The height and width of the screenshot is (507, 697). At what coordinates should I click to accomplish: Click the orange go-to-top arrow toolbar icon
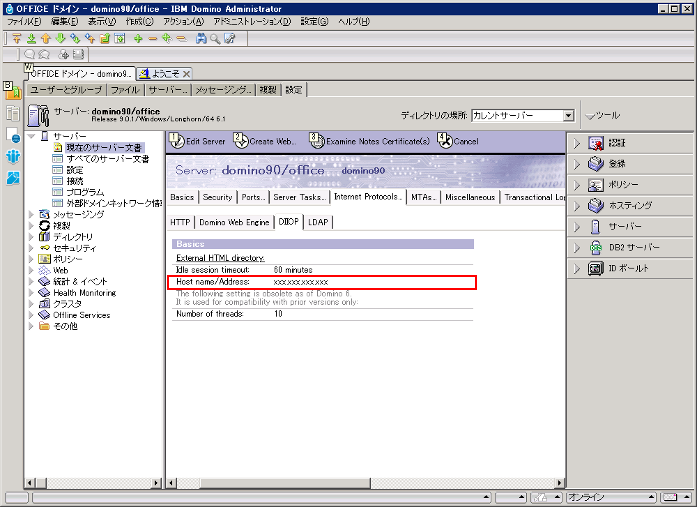point(17,39)
